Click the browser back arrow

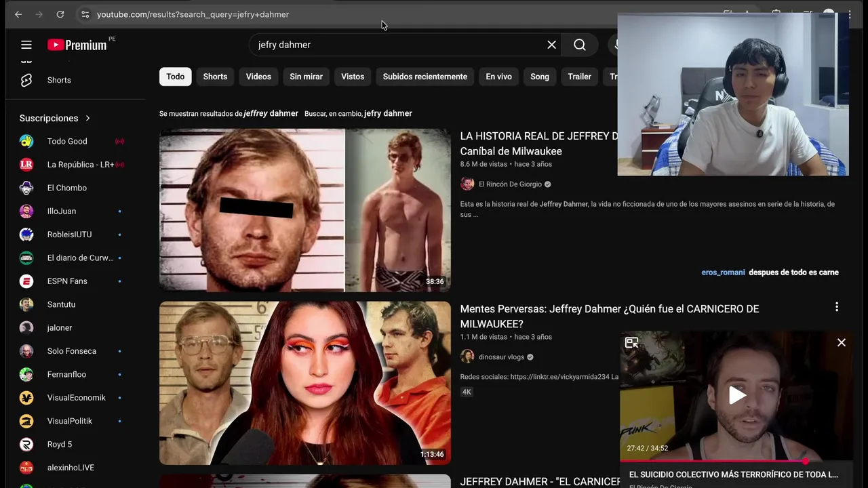[18, 14]
